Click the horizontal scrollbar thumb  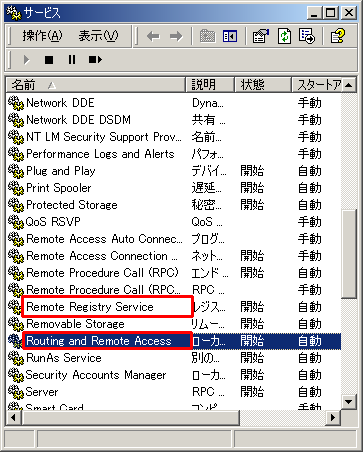[130, 417]
